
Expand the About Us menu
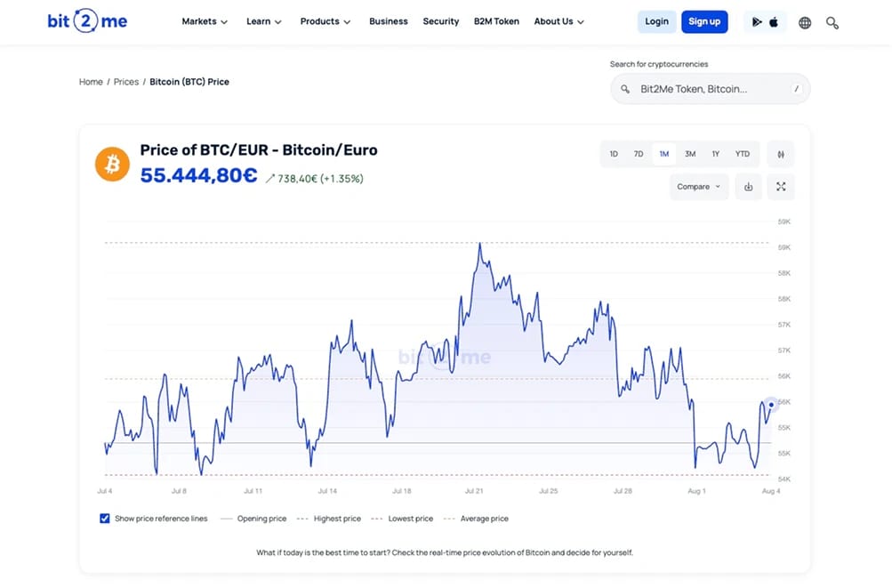pos(559,21)
